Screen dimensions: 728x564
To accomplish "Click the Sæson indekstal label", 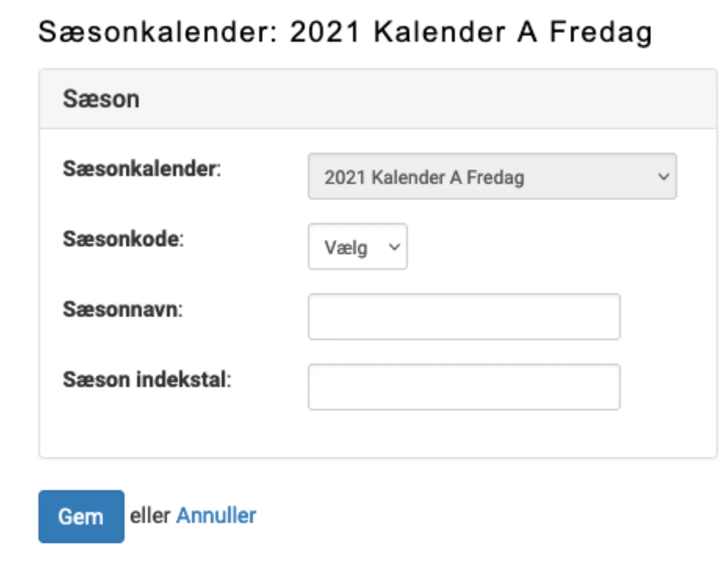I will 148,379.
